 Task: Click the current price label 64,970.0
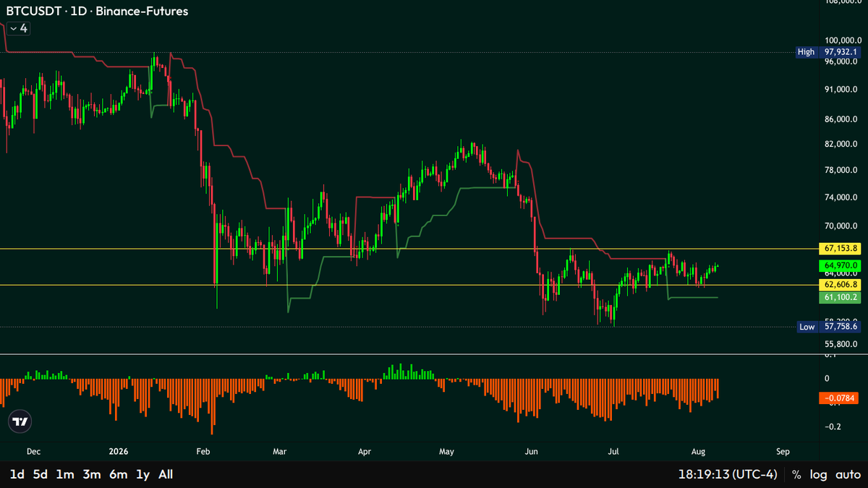(x=841, y=266)
